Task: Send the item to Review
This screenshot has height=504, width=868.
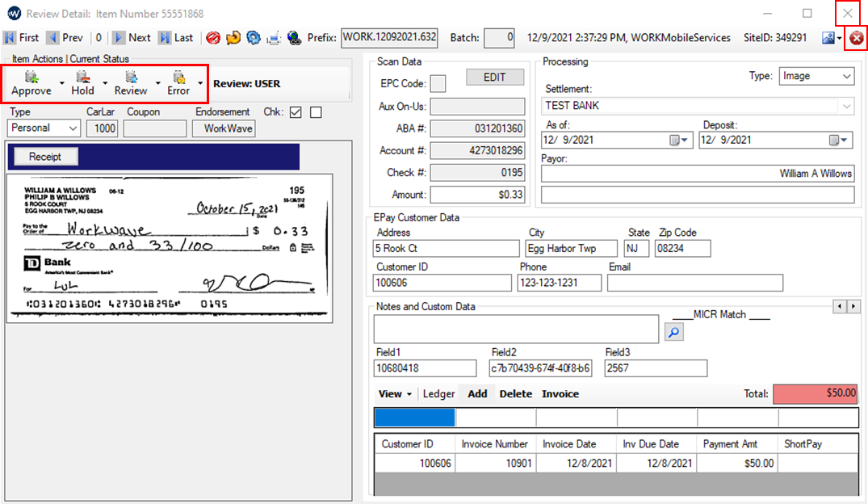Action: point(131,83)
